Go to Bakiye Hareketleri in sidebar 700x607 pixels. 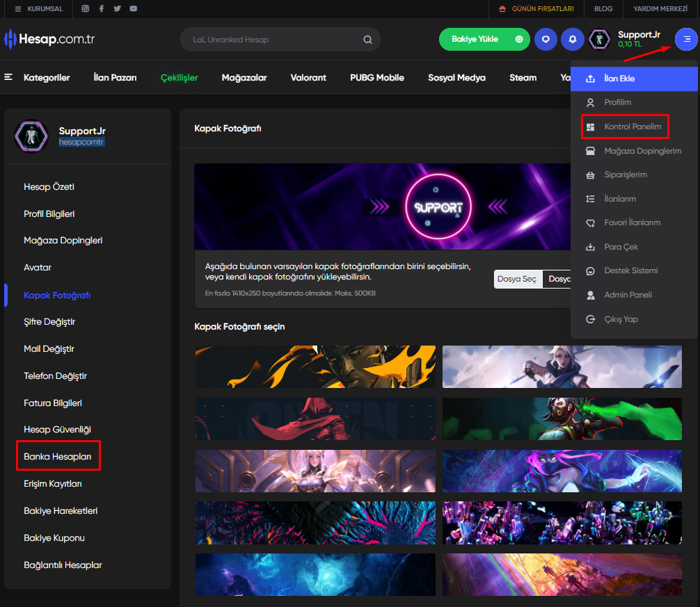coord(61,511)
